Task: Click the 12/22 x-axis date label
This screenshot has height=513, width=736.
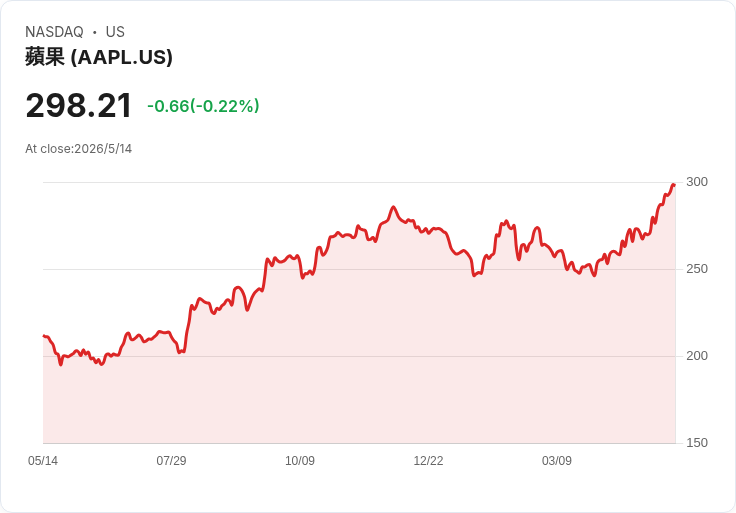Action: (428, 460)
